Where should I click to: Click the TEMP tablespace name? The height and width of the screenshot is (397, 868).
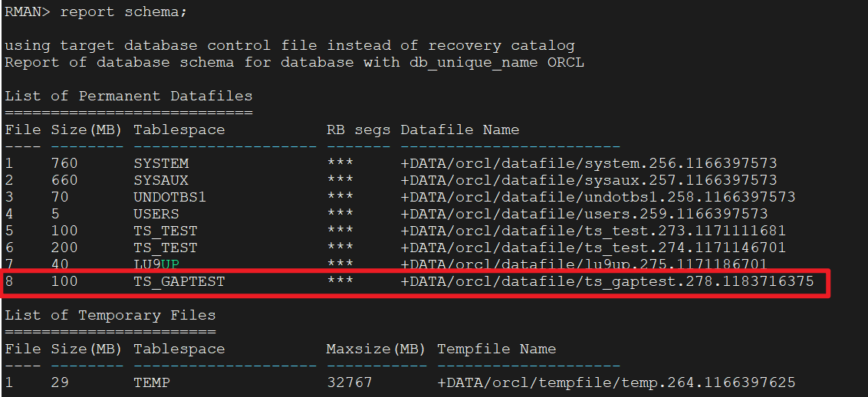(x=152, y=382)
